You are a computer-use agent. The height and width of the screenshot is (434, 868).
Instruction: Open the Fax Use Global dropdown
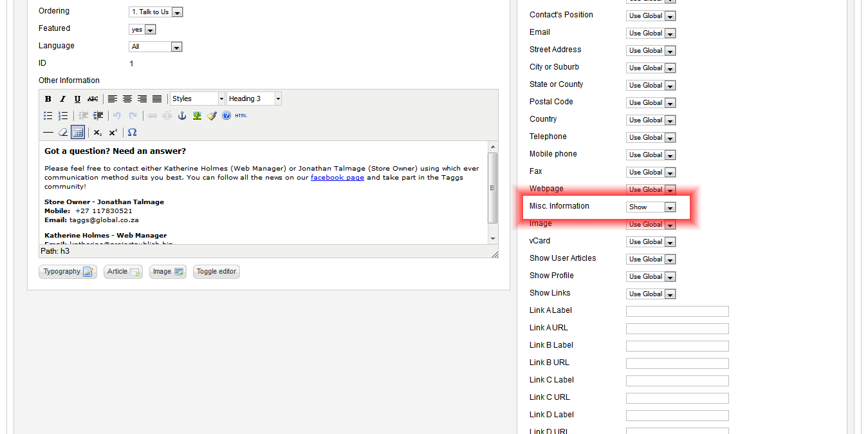point(651,173)
